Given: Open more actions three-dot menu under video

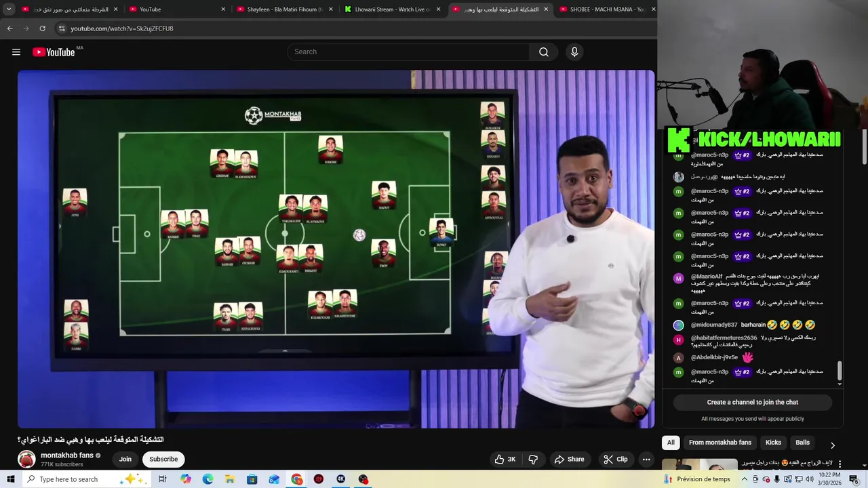Looking at the screenshot, I should pos(646,460).
